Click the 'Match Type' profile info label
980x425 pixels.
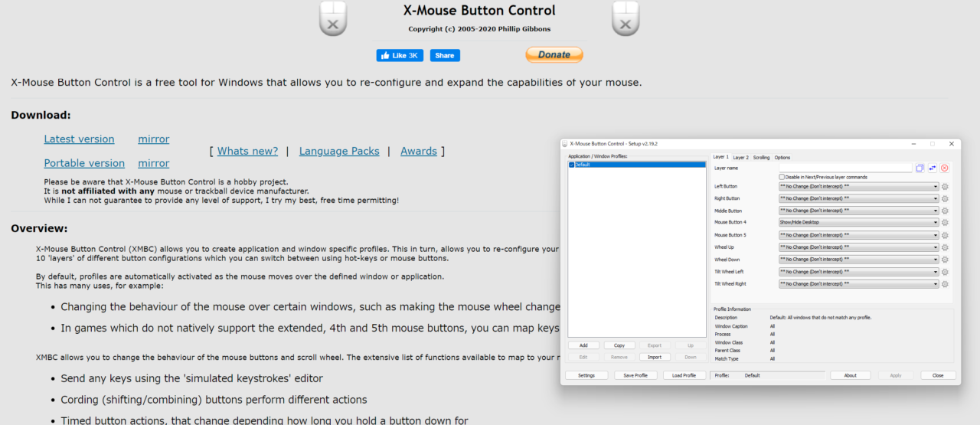[x=727, y=358]
